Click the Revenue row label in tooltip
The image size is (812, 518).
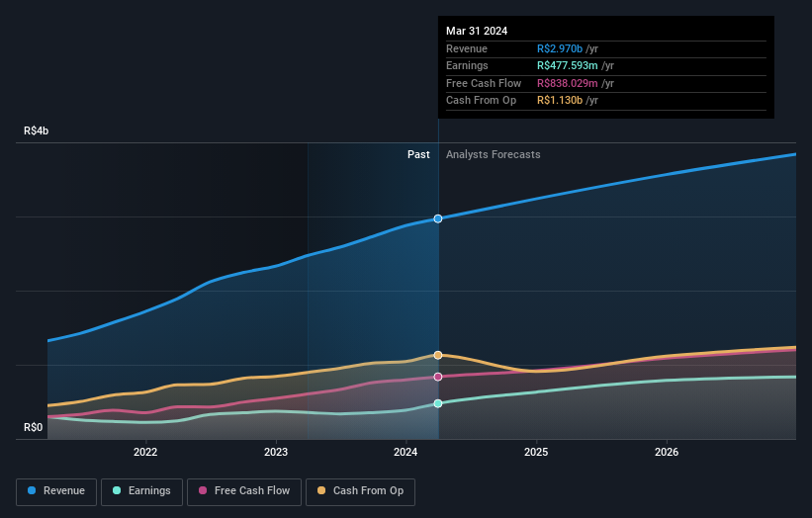click(x=467, y=48)
